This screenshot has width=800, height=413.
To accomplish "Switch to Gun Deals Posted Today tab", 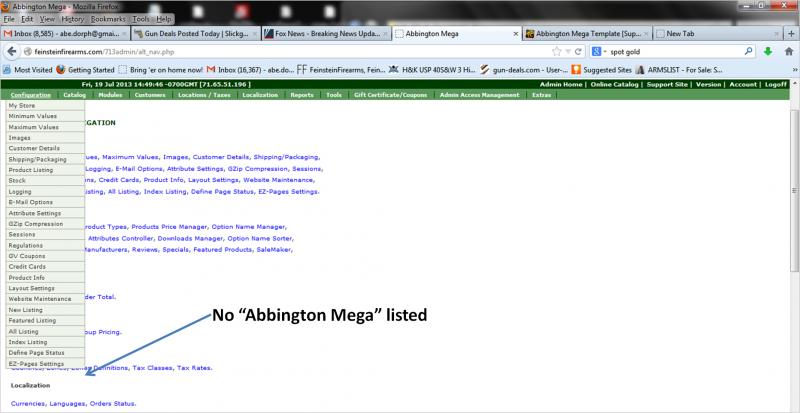I will pyautogui.click(x=195, y=34).
